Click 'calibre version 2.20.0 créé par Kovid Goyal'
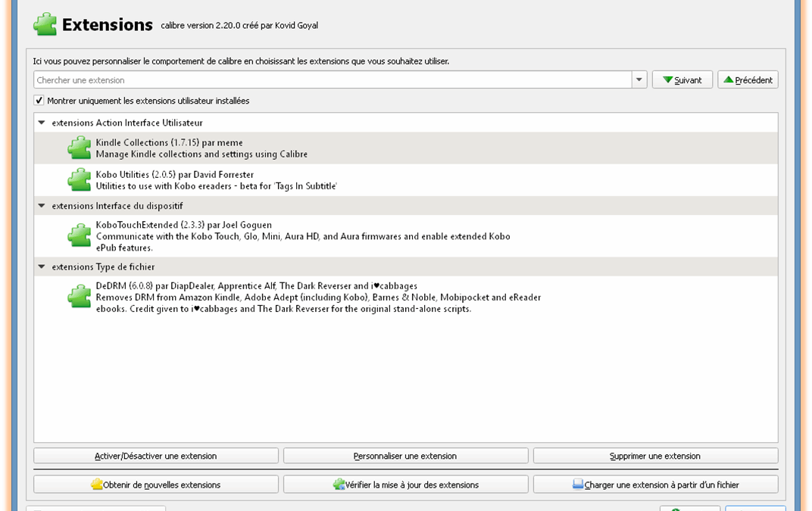Screen dimensions: 812x511 coord(239,26)
